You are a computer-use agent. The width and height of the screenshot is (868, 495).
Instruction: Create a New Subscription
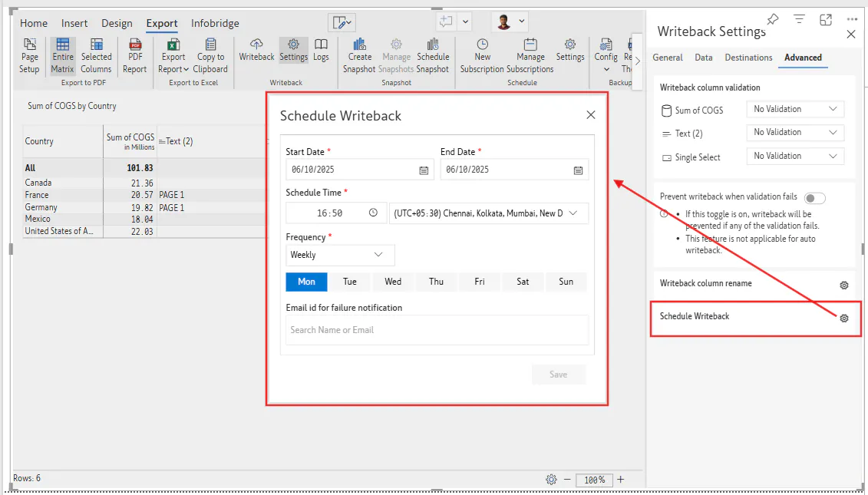point(482,56)
